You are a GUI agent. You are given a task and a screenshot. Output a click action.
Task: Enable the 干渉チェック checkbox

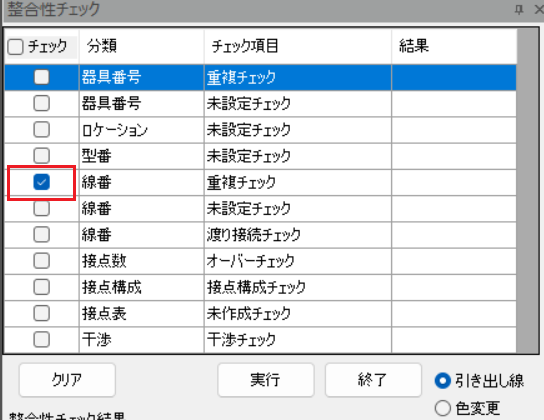tap(42, 340)
